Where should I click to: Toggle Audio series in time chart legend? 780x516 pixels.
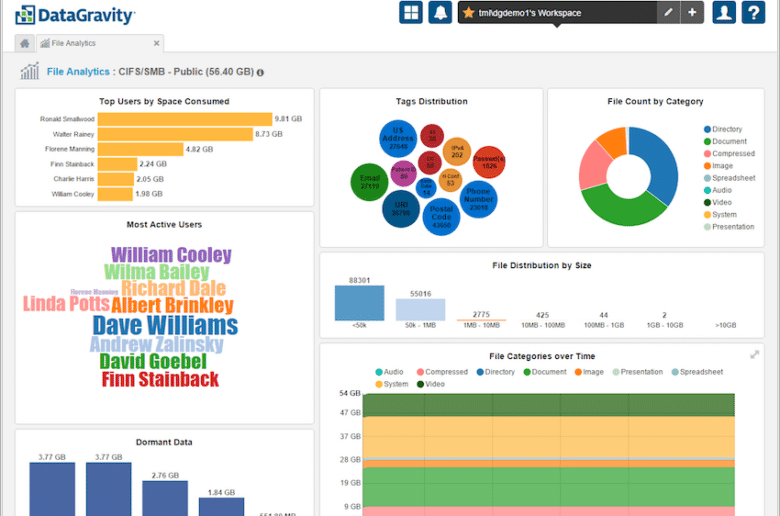click(389, 372)
